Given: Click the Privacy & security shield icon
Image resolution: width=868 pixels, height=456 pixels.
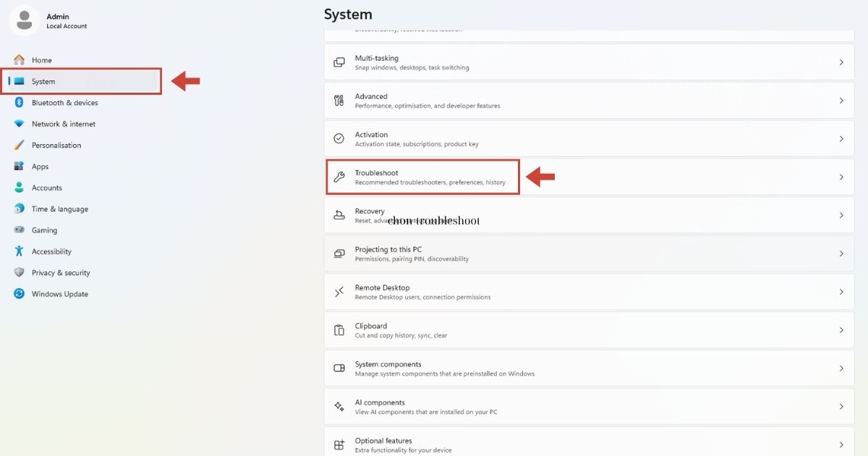Looking at the screenshot, I should [x=19, y=273].
